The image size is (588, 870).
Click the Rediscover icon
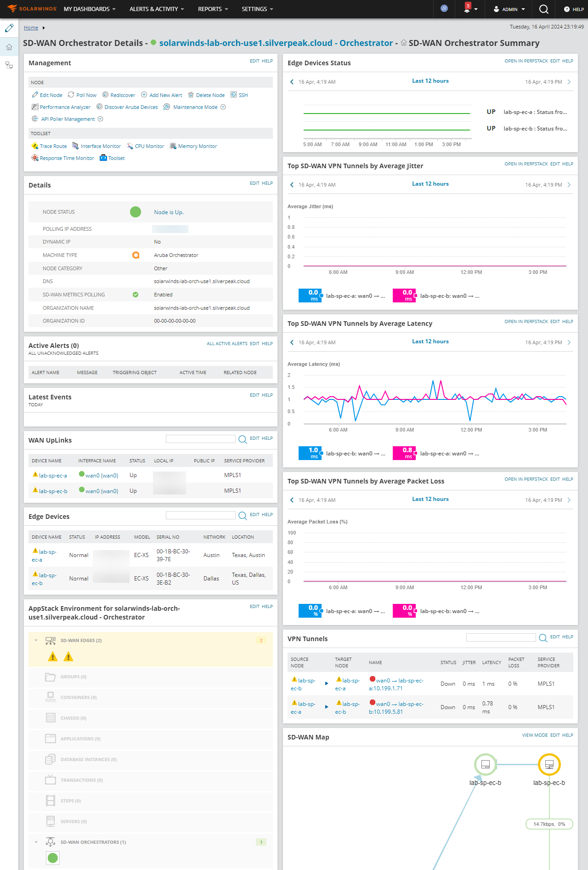[x=106, y=95]
